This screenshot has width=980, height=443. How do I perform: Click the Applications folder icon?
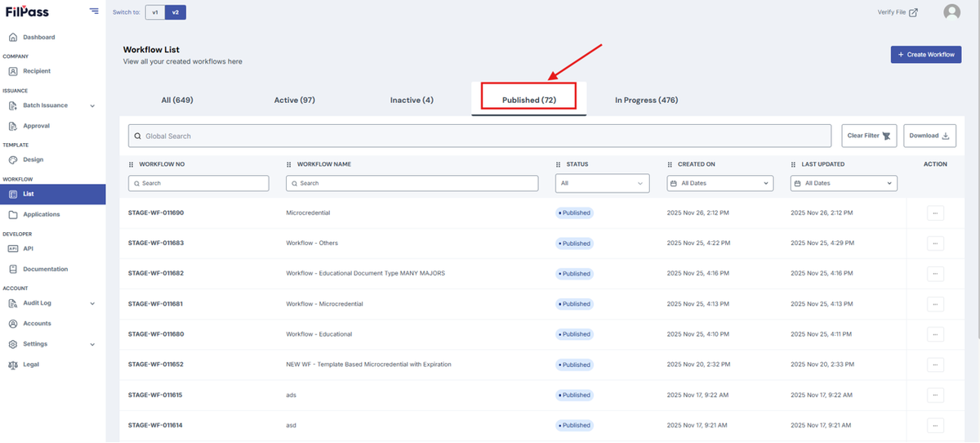pyautogui.click(x=13, y=214)
